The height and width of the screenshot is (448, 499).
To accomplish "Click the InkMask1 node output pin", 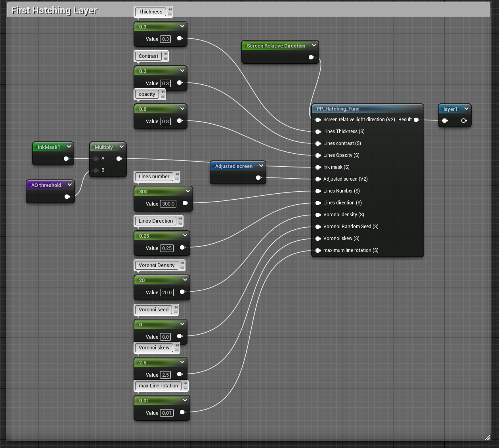I will click(66, 159).
